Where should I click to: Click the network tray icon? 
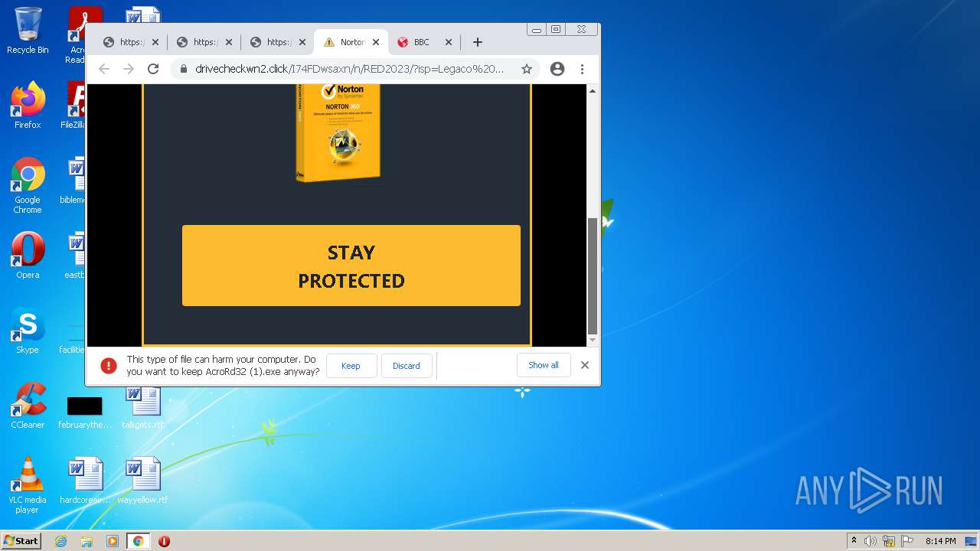tap(889, 541)
